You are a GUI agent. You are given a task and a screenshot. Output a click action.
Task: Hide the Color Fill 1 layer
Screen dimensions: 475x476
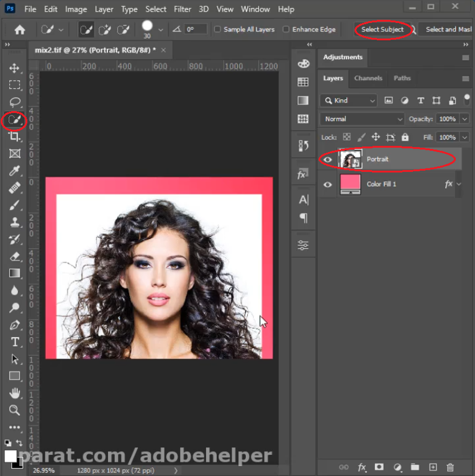coord(327,184)
